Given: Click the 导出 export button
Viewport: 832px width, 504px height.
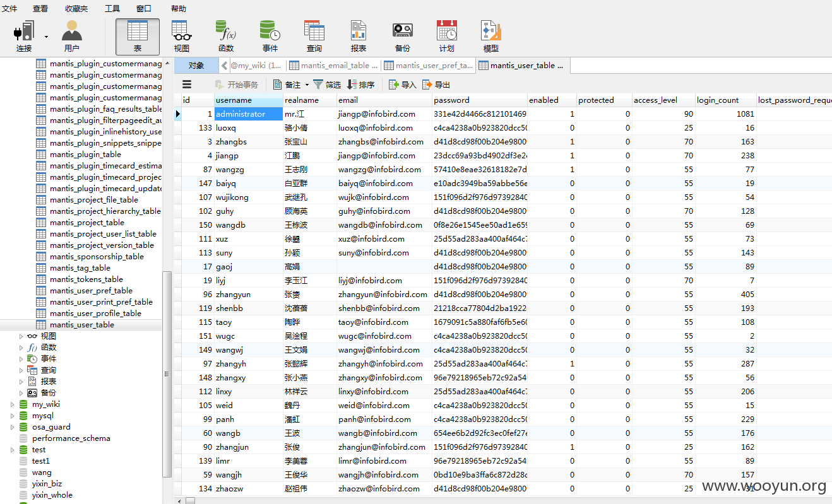Looking at the screenshot, I should click(x=436, y=85).
